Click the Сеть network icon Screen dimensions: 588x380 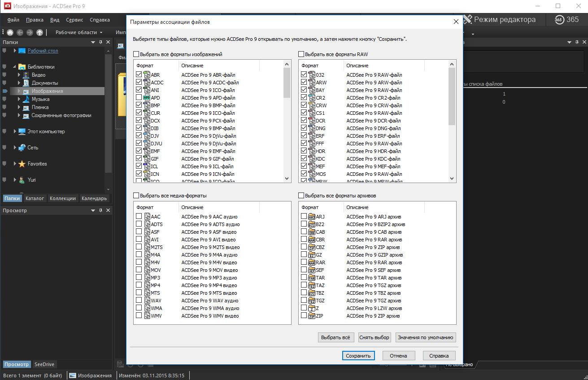(x=22, y=148)
